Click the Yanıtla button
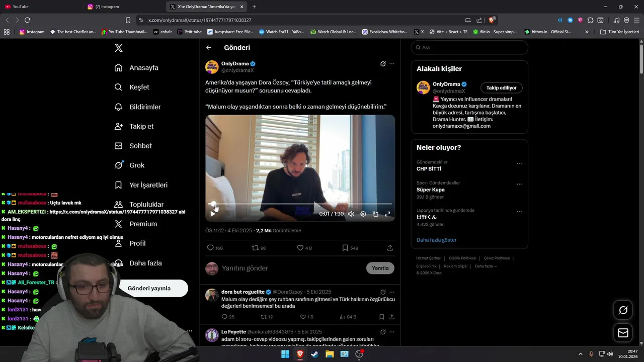 click(x=380, y=268)
